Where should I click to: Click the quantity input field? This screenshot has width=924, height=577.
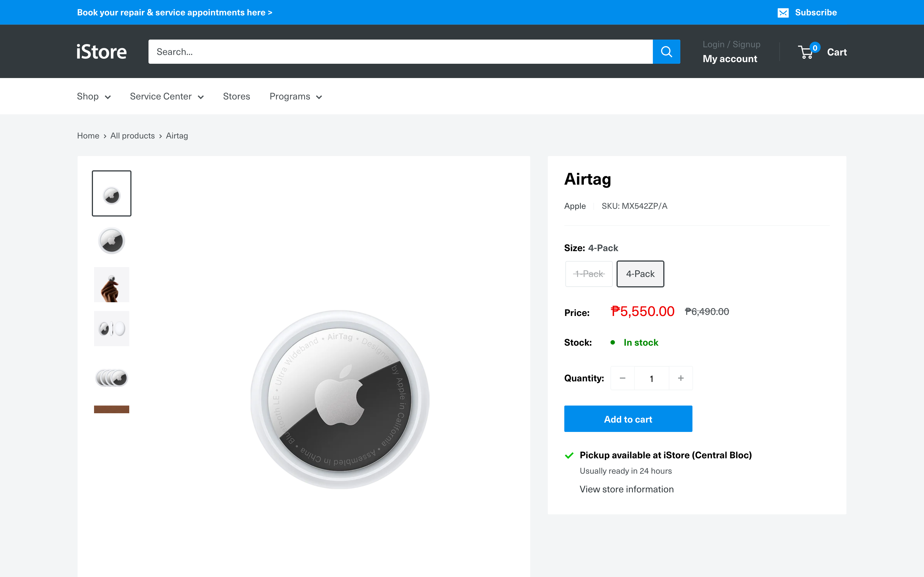651,378
